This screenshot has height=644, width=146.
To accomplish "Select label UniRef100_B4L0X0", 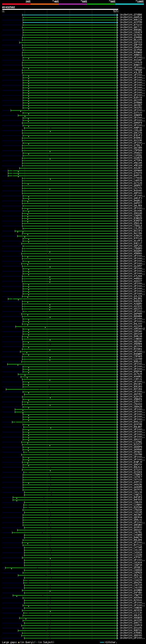I will coord(131,324).
